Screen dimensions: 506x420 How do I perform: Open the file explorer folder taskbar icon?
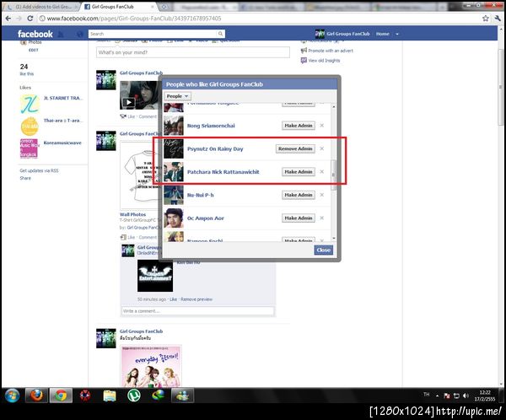click(110, 396)
